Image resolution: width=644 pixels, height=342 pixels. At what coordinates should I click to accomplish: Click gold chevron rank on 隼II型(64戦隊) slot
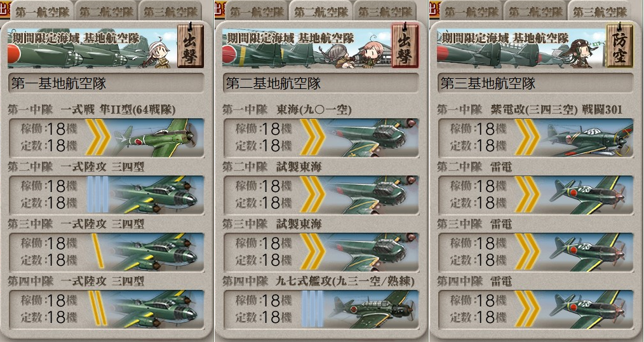click(x=98, y=137)
